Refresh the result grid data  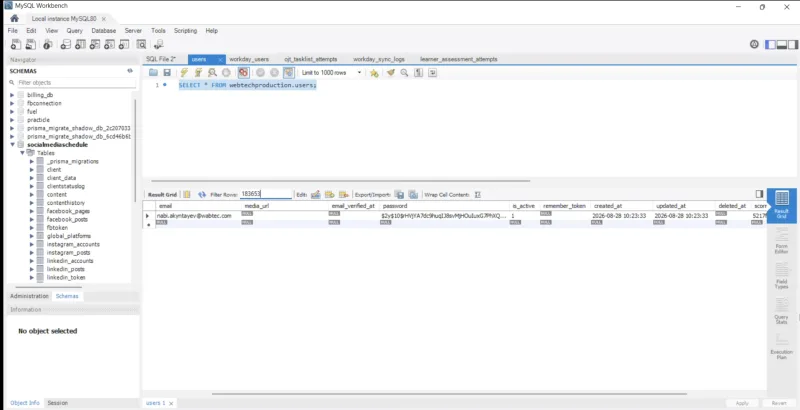coord(202,195)
